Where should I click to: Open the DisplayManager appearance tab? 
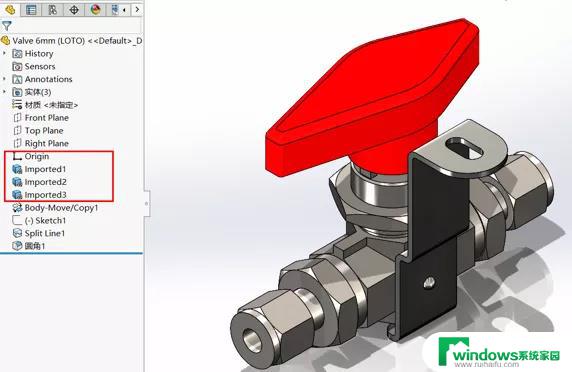click(x=96, y=10)
